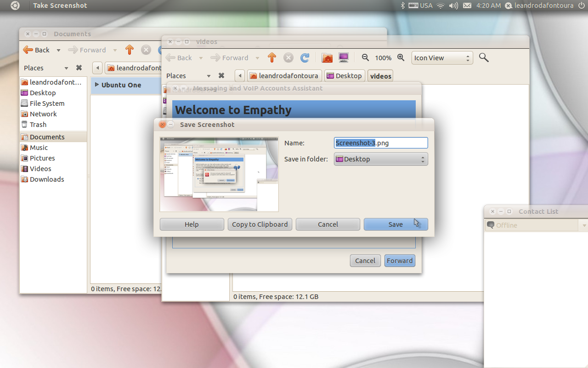Viewport: 588px width, 368px height.
Task: Open Trash in the Places sidebar
Action: pyautogui.click(x=53, y=125)
